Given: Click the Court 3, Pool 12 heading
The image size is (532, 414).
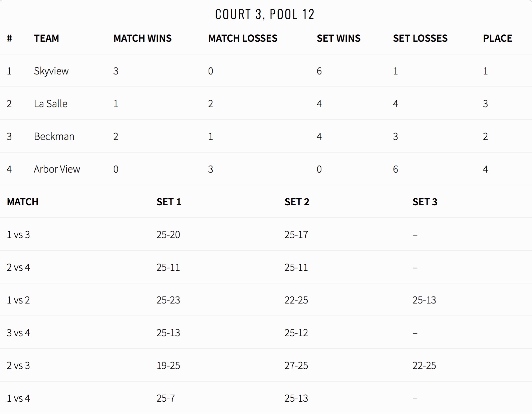Looking at the screenshot, I should [x=265, y=14].
